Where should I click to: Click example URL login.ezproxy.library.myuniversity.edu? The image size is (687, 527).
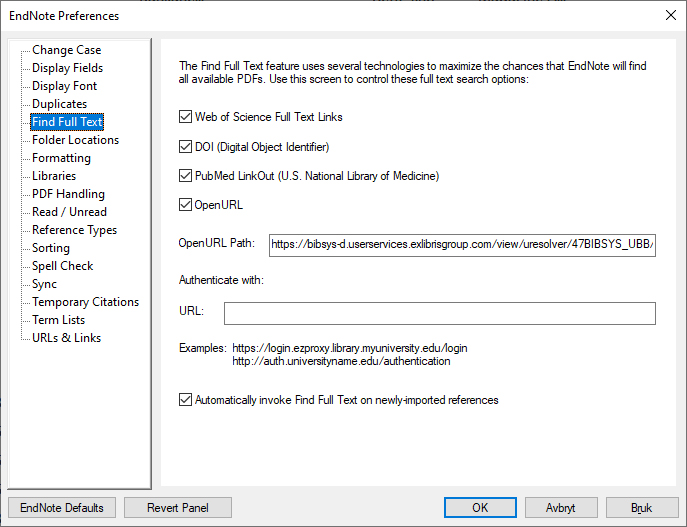coord(350,348)
